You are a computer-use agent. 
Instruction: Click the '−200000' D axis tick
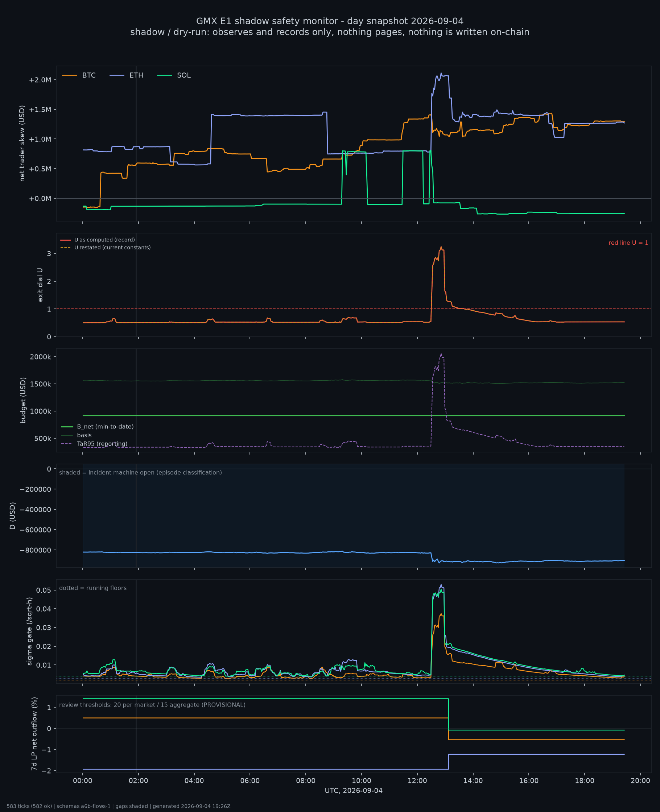36,489
